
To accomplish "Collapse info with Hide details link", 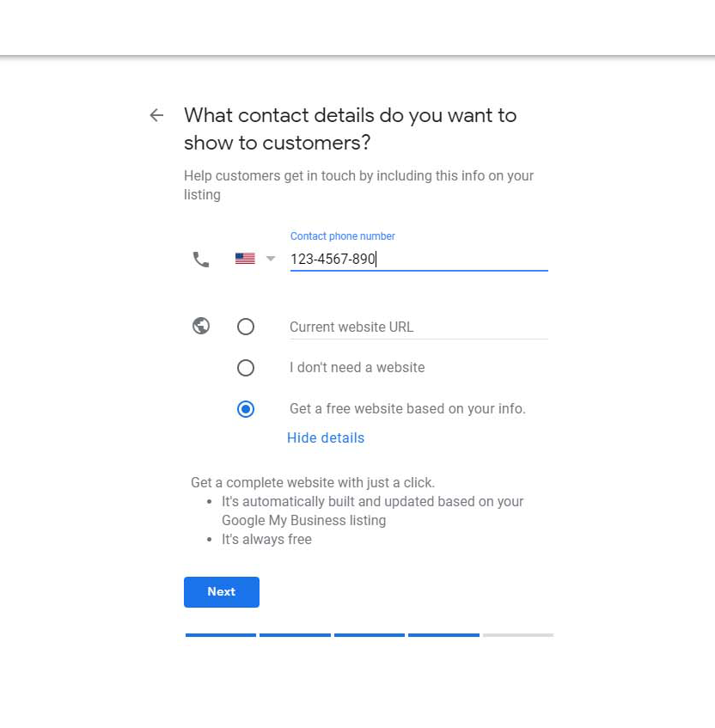I will coord(326,438).
